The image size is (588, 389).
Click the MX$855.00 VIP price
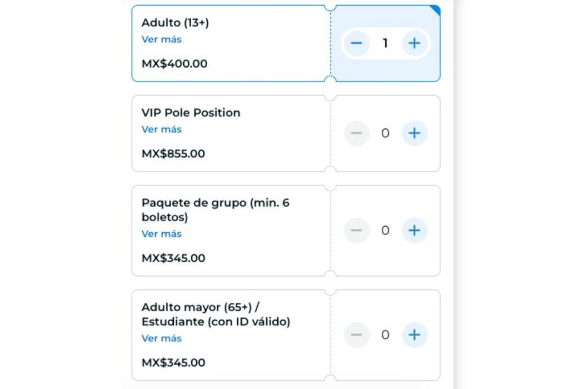[173, 154]
